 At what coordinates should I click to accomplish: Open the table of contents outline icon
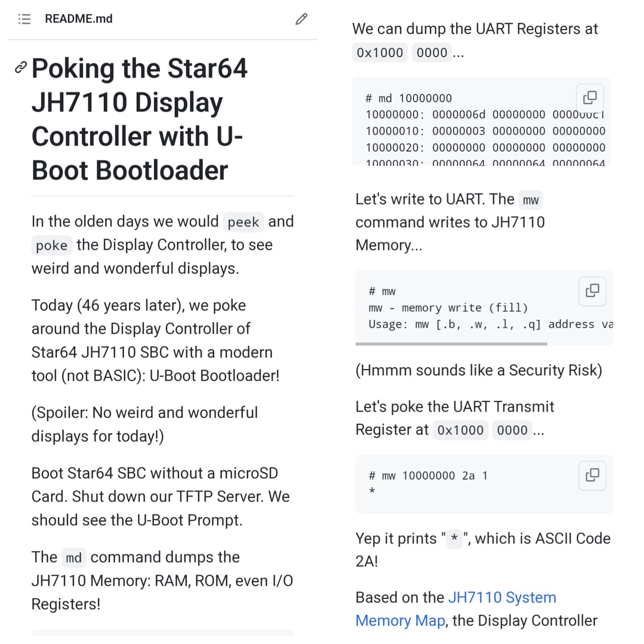[x=24, y=19]
